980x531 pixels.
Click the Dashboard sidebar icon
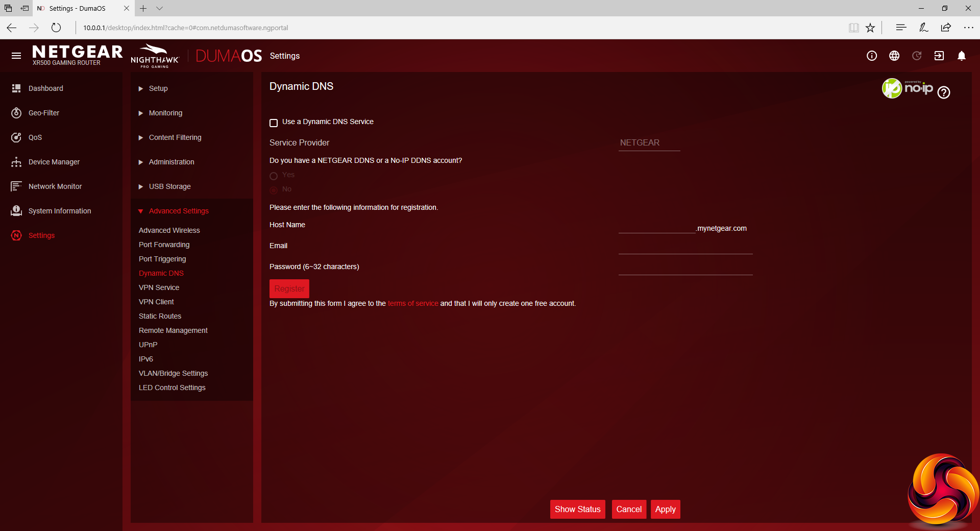[16, 88]
